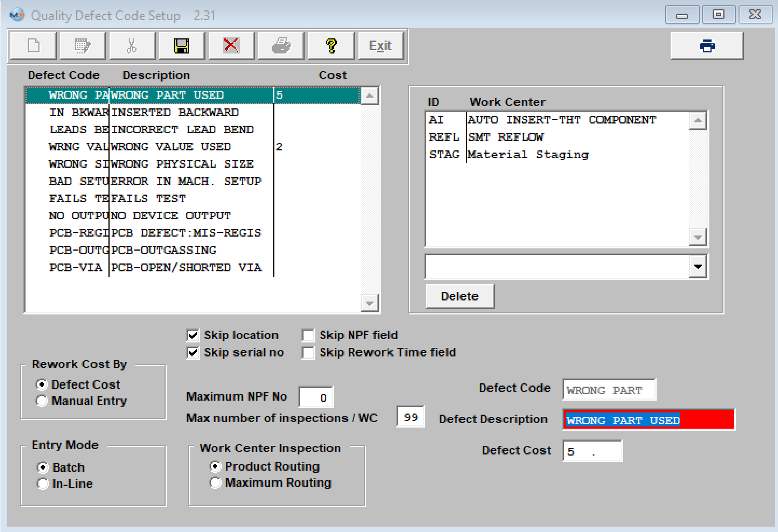Click the Exit toolbar button
The image size is (778, 532).
(x=380, y=46)
